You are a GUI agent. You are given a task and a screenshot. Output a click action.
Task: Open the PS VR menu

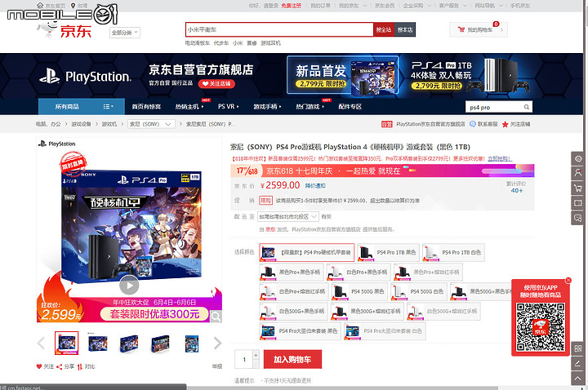pos(229,107)
